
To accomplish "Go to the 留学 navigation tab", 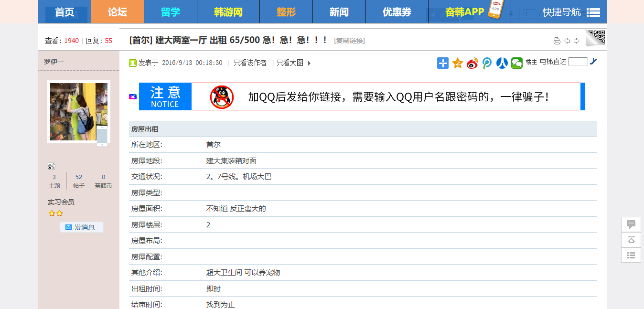I will pyautogui.click(x=171, y=11).
